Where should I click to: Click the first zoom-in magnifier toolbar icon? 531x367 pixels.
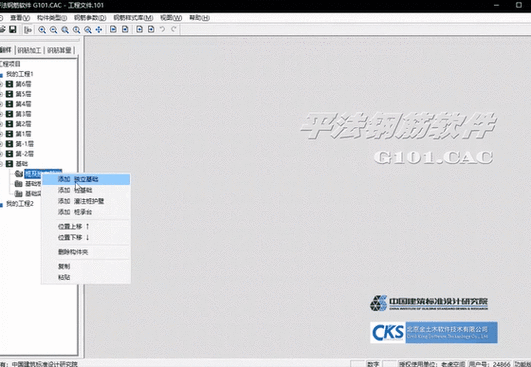pos(42,30)
